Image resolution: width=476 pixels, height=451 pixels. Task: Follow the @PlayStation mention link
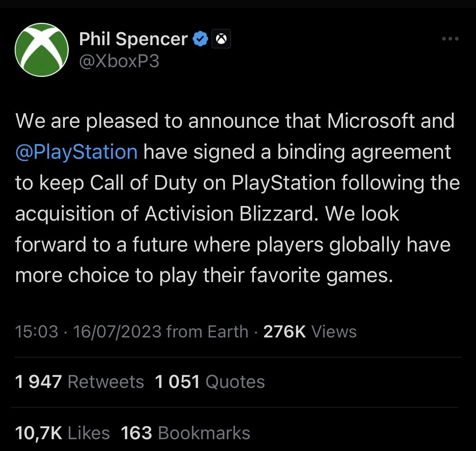pos(76,152)
